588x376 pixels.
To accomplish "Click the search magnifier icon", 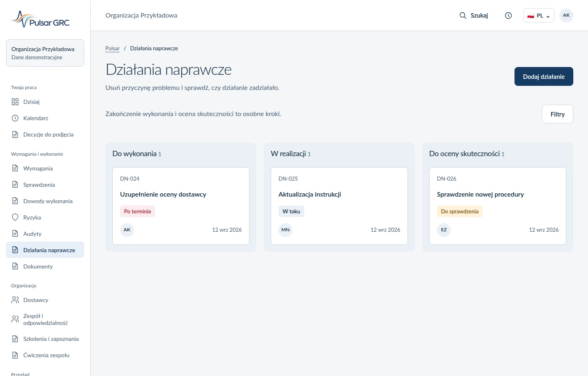I will pyautogui.click(x=463, y=16).
